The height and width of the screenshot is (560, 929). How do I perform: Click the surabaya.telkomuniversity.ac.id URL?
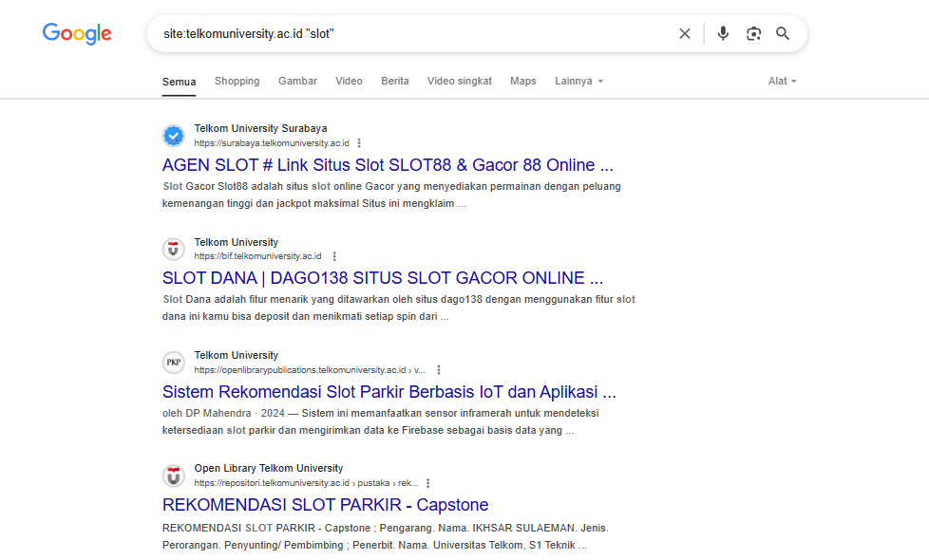point(272,143)
